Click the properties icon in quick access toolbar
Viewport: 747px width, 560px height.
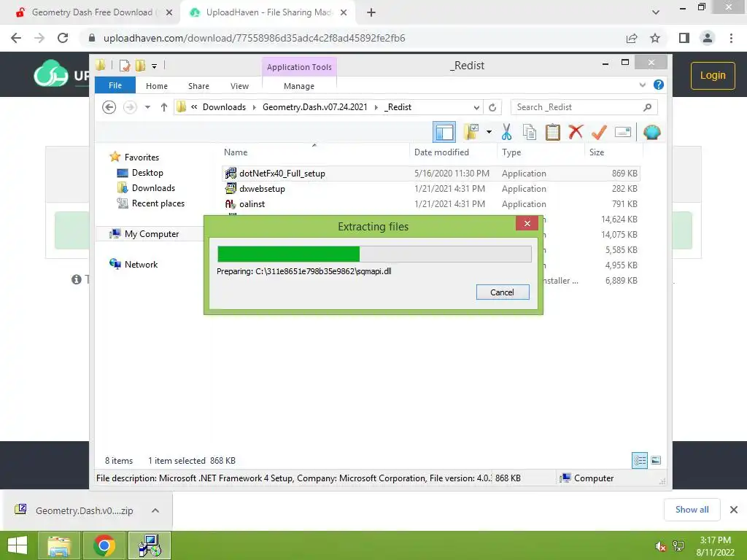click(x=125, y=66)
